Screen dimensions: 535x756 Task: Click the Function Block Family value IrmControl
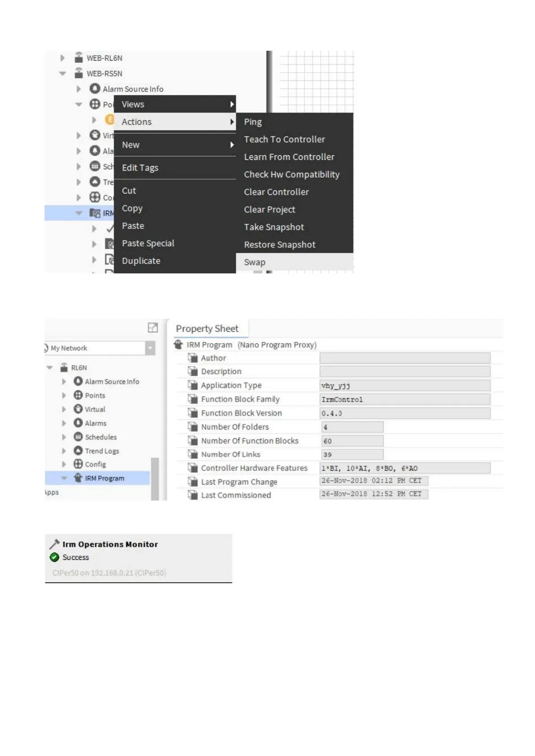405,399
